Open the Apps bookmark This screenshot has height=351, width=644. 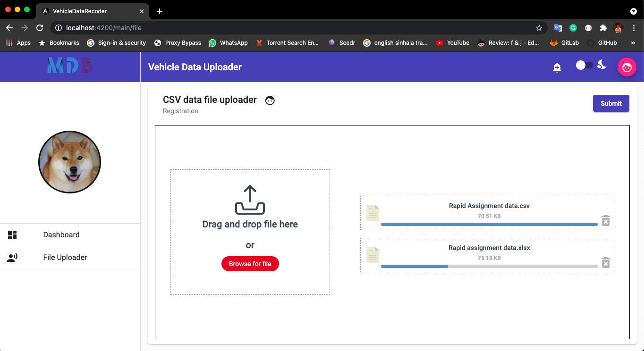[x=18, y=43]
